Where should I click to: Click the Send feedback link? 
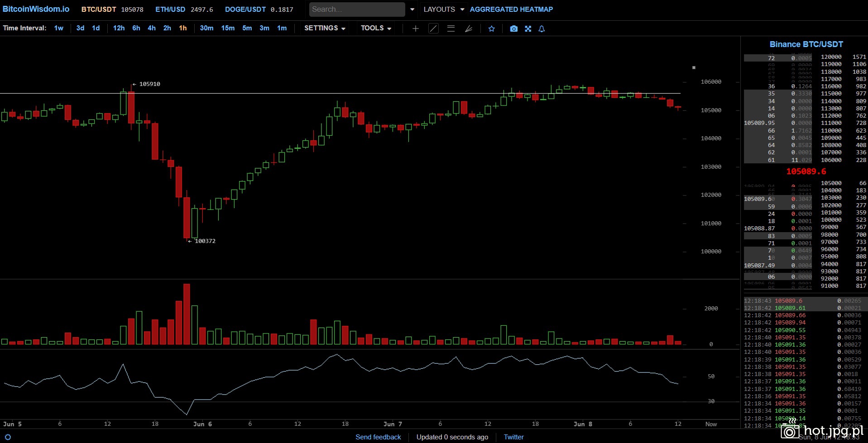[x=378, y=437]
